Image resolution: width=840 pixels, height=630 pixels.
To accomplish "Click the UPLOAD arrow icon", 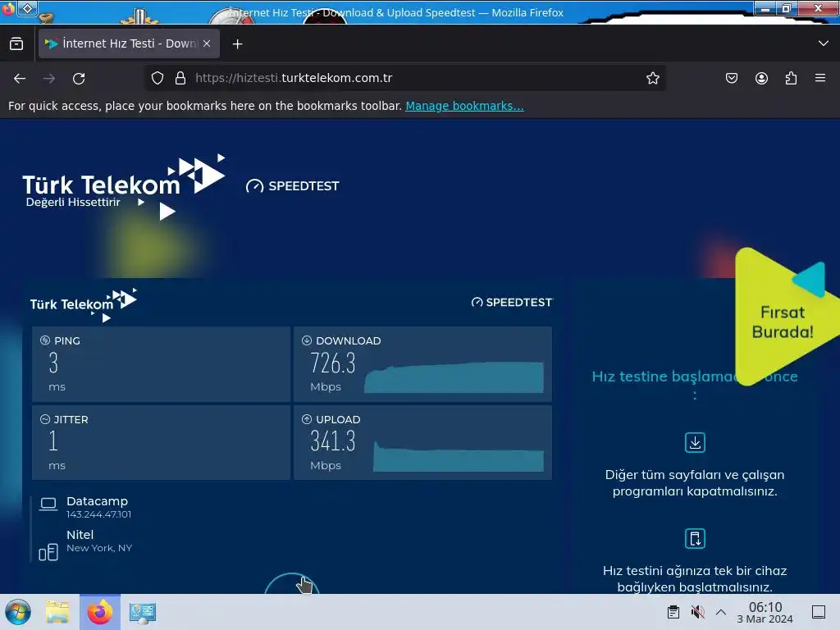I will click(307, 419).
